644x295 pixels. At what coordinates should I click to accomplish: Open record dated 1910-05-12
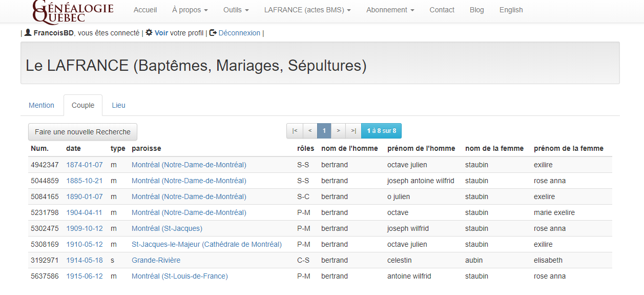click(85, 244)
